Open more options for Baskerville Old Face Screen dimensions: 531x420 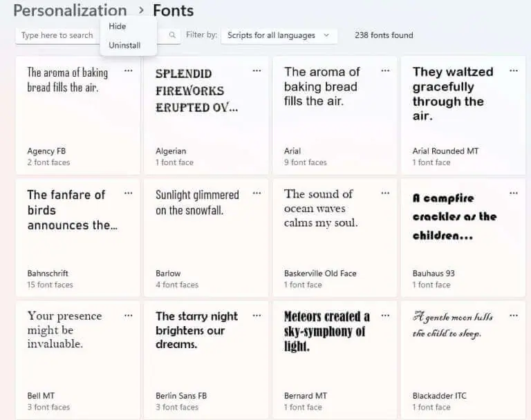pos(385,193)
